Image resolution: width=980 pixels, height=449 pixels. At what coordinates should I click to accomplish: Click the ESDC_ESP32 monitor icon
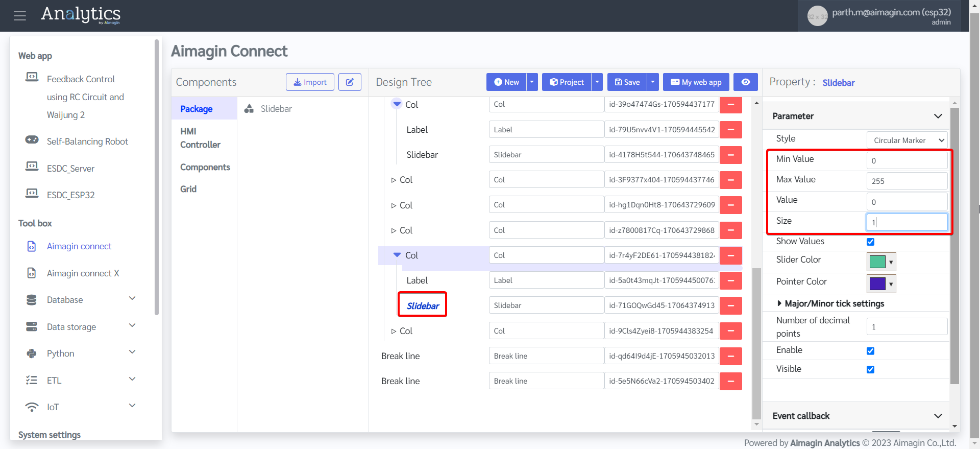[32, 193]
